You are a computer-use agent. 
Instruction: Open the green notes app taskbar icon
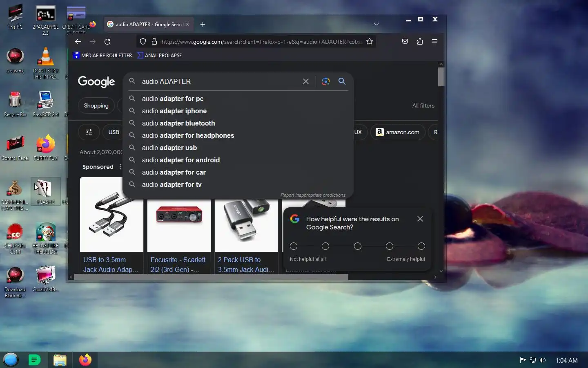pos(35,360)
